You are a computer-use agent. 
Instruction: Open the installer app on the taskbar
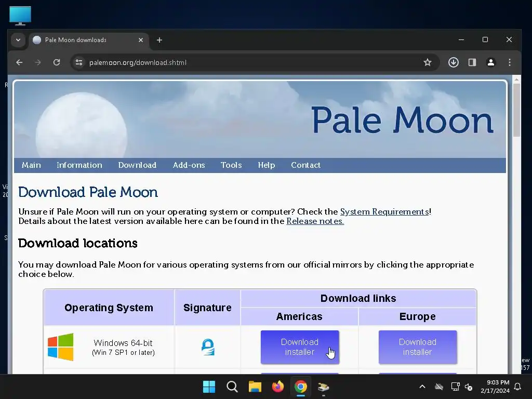click(323, 387)
